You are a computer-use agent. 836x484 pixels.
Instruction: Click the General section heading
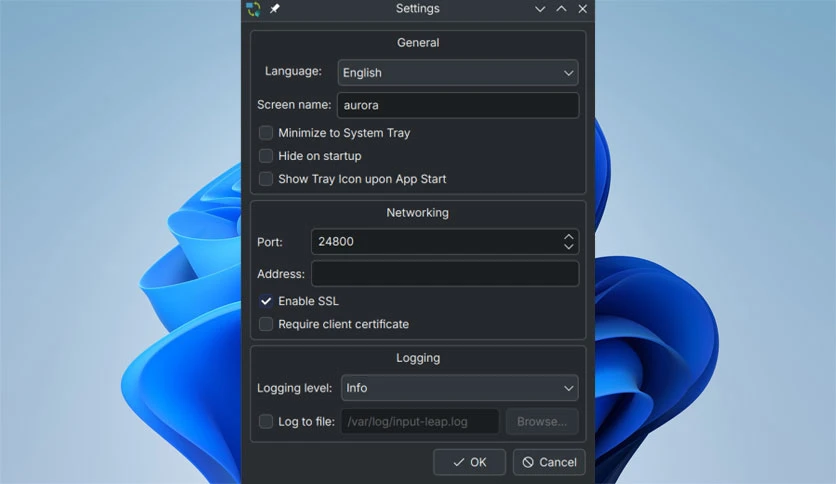[418, 43]
